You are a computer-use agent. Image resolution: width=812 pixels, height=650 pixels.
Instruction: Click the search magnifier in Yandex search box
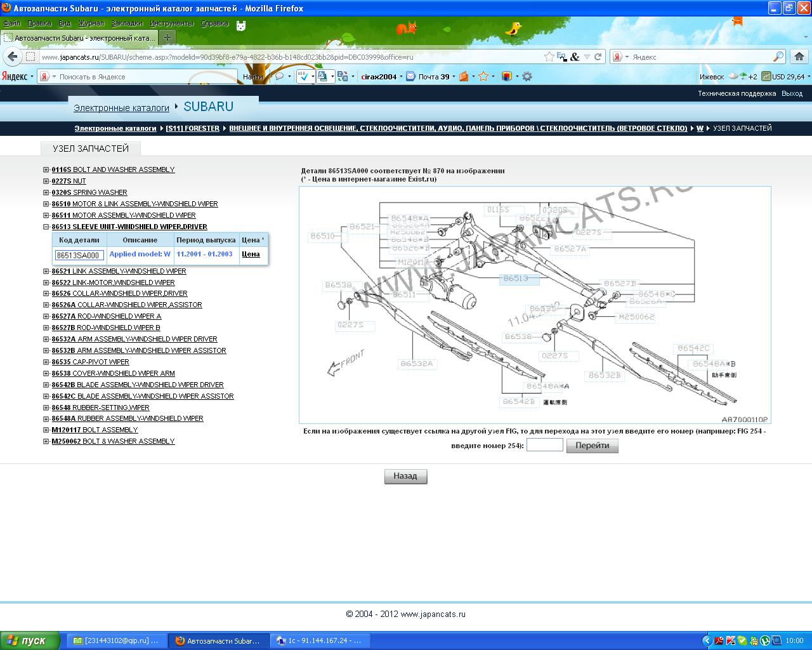(x=778, y=56)
